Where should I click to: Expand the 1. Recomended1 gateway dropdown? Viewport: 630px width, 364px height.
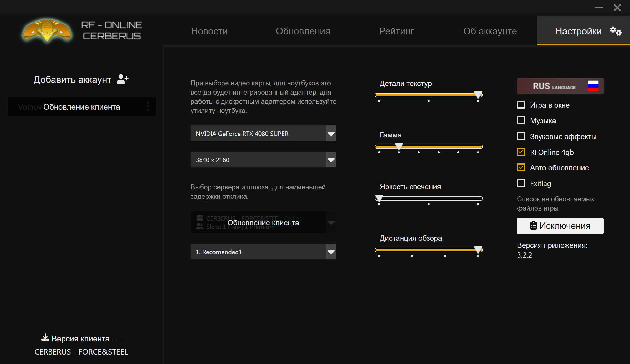pos(263,252)
